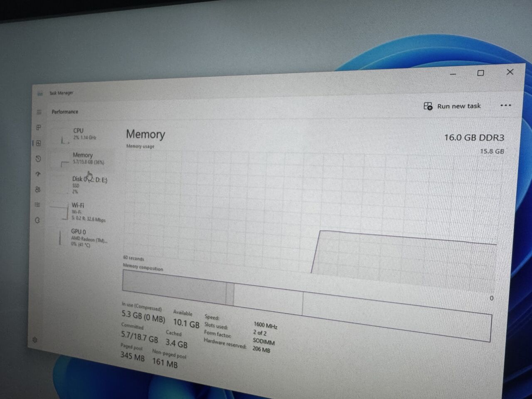Click the "161 MB" non-paged pool value
The image size is (532, 399).
click(x=165, y=363)
